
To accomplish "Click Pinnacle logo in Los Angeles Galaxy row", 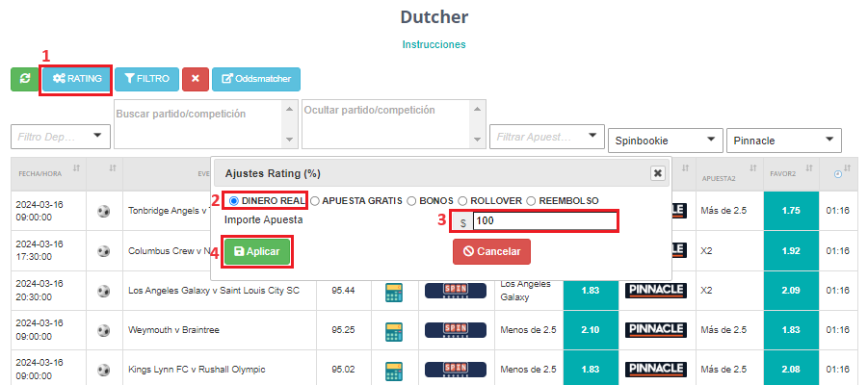I will [x=656, y=291].
